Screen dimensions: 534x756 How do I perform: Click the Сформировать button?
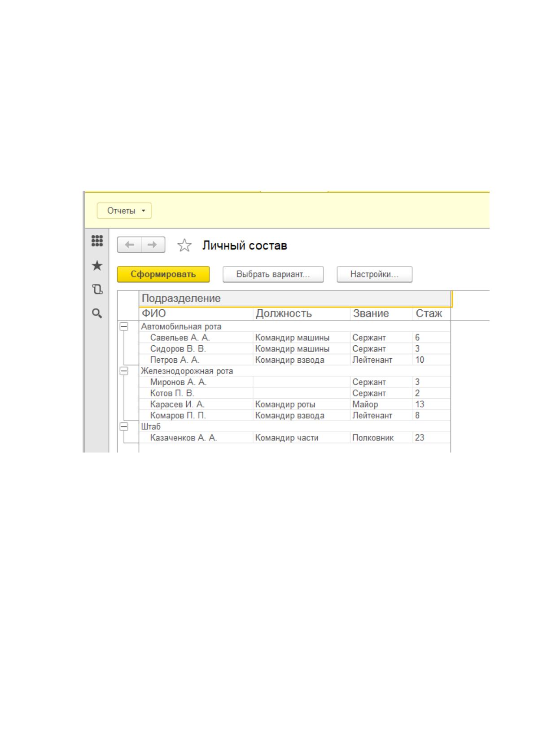(x=163, y=274)
